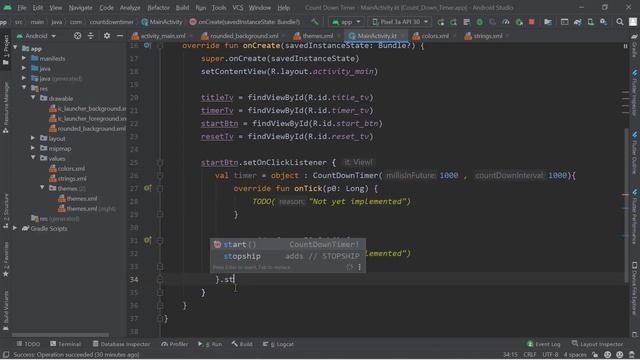Screen dimensions: 640x360
Task: Expand the layout folder
Action: click(33, 138)
